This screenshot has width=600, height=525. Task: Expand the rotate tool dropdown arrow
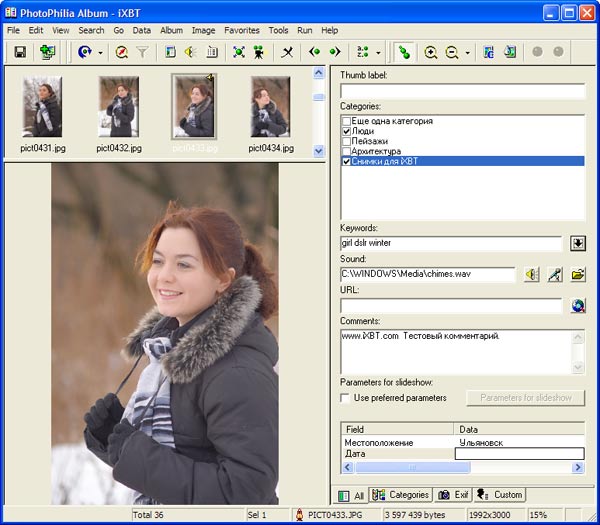[x=100, y=52]
